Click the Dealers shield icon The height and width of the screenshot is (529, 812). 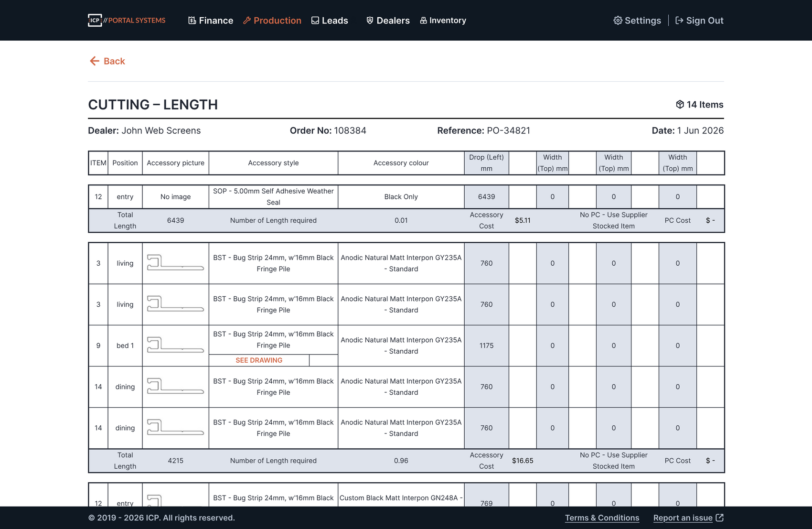370,21
